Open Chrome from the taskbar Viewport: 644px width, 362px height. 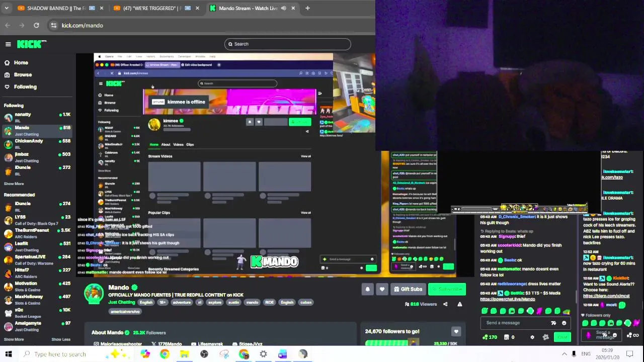coord(165,354)
